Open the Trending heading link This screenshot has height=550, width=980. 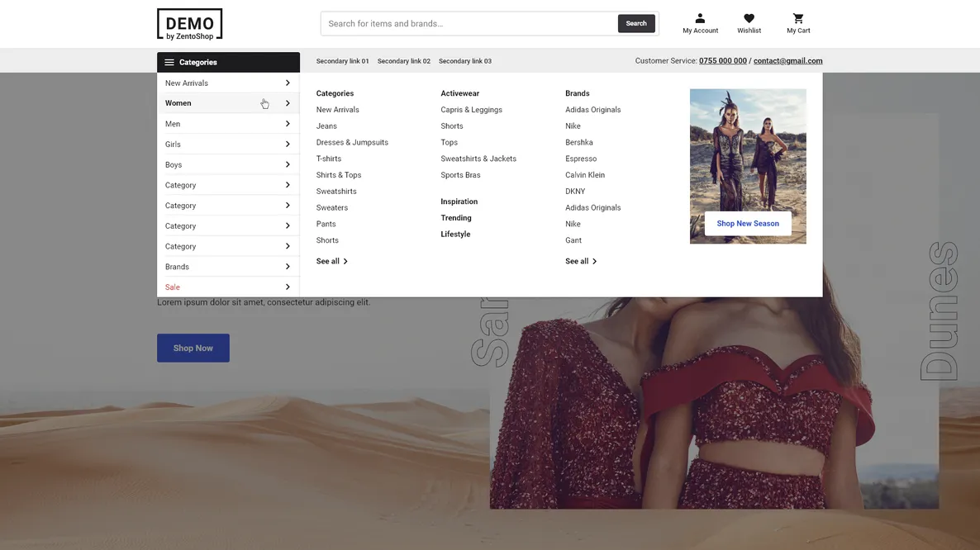455,218
